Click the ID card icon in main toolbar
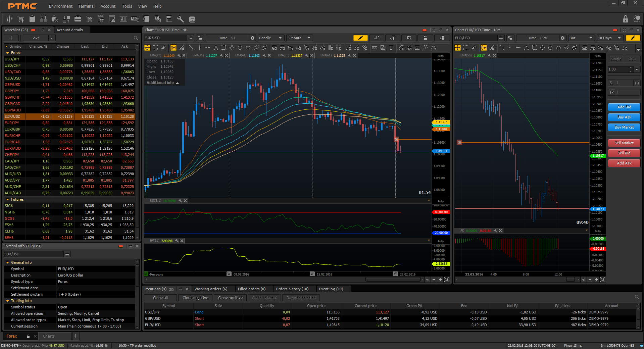Viewport: 644px width, 349px height. [123, 19]
